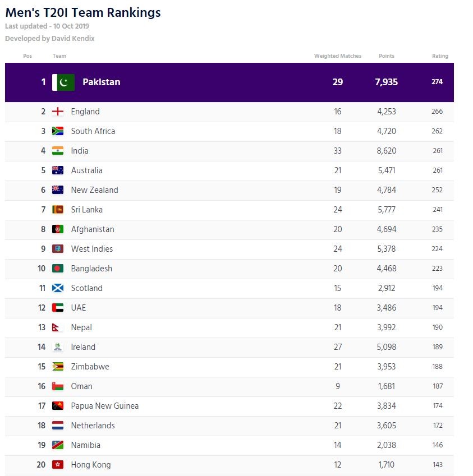Click the Weighted Matches column header
473x476 pixels.
pyautogui.click(x=338, y=56)
